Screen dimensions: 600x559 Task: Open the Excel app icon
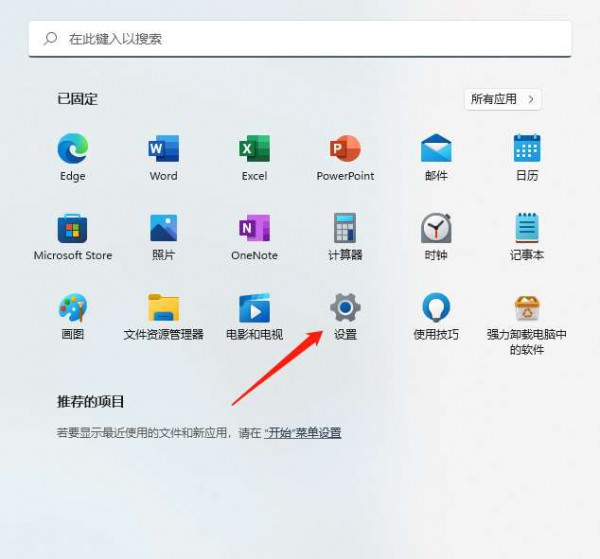pyautogui.click(x=254, y=148)
